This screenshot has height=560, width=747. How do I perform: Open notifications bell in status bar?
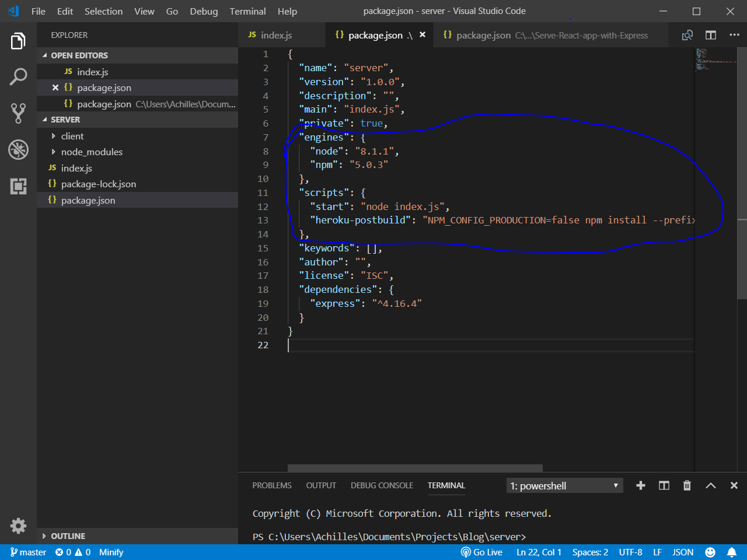pos(732,552)
